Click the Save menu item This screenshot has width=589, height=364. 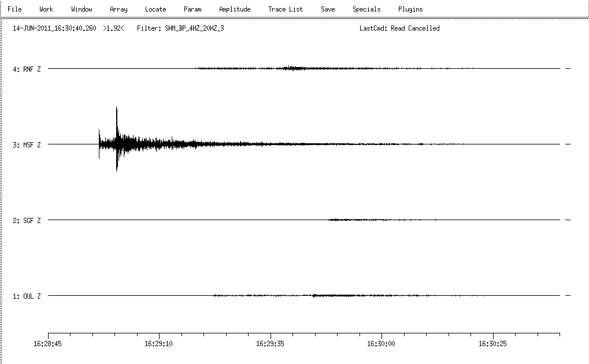point(328,9)
